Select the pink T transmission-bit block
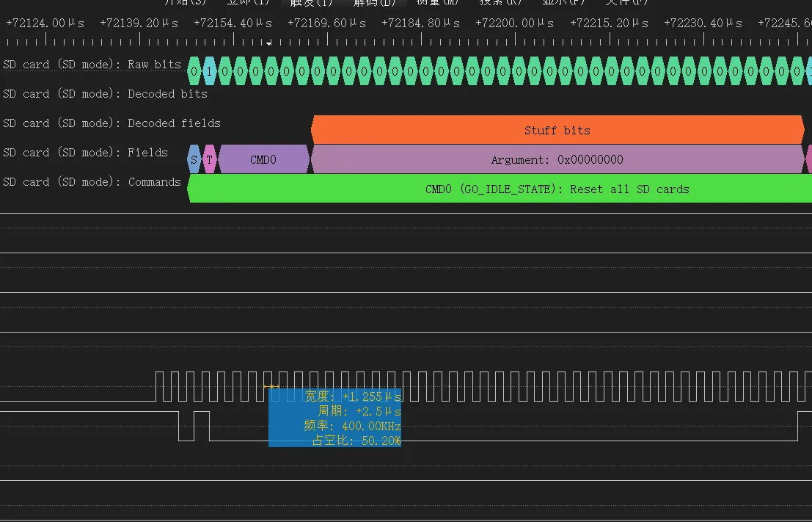Image resolution: width=812 pixels, height=522 pixels. pos(209,159)
